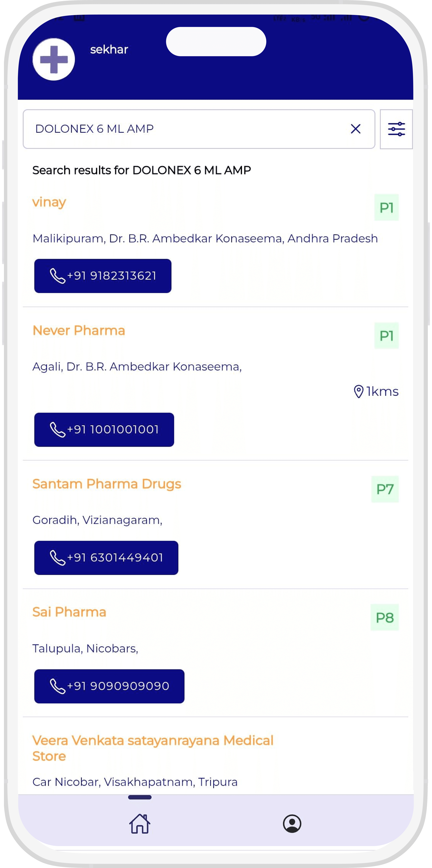Tap the P8 badge for Sai Pharma
The image size is (432, 868).
pos(385,617)
